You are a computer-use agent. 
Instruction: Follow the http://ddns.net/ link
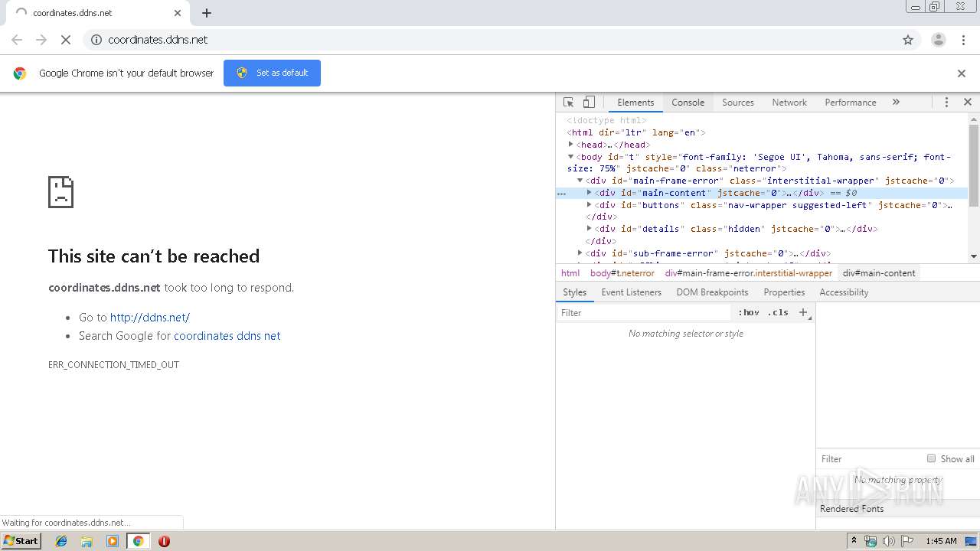pos(150,317)
